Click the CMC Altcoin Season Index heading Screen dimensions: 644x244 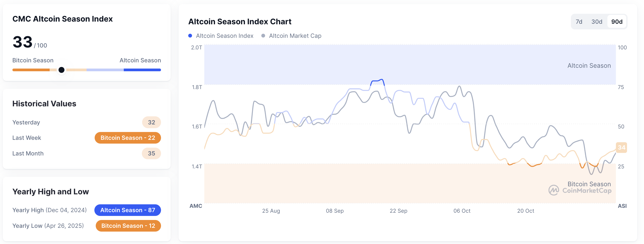point(63,19)
